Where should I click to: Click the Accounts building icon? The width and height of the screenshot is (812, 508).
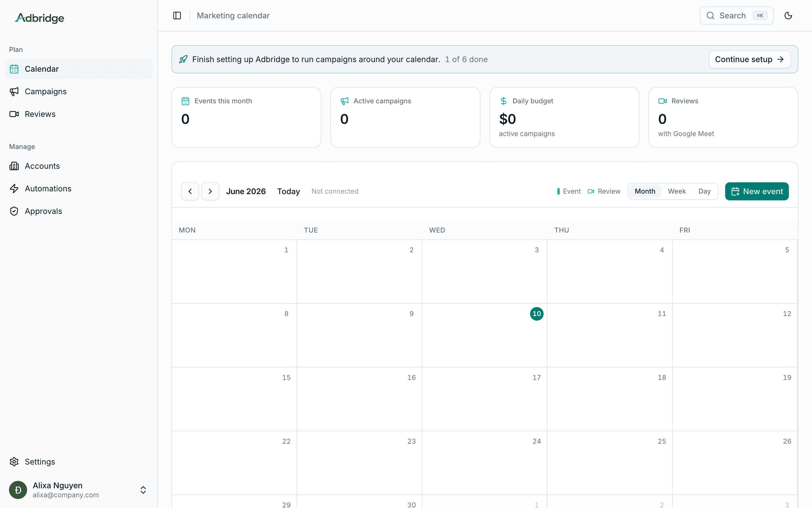[14, 166]
